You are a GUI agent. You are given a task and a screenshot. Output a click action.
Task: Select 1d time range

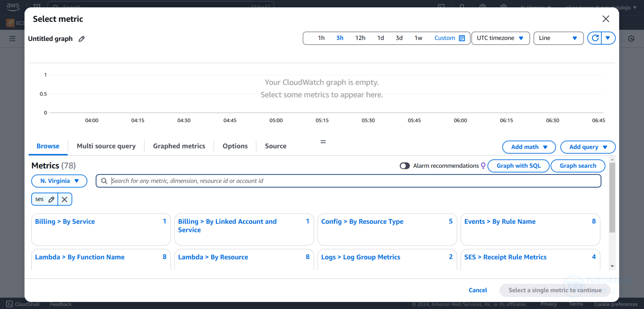[380, 38]
